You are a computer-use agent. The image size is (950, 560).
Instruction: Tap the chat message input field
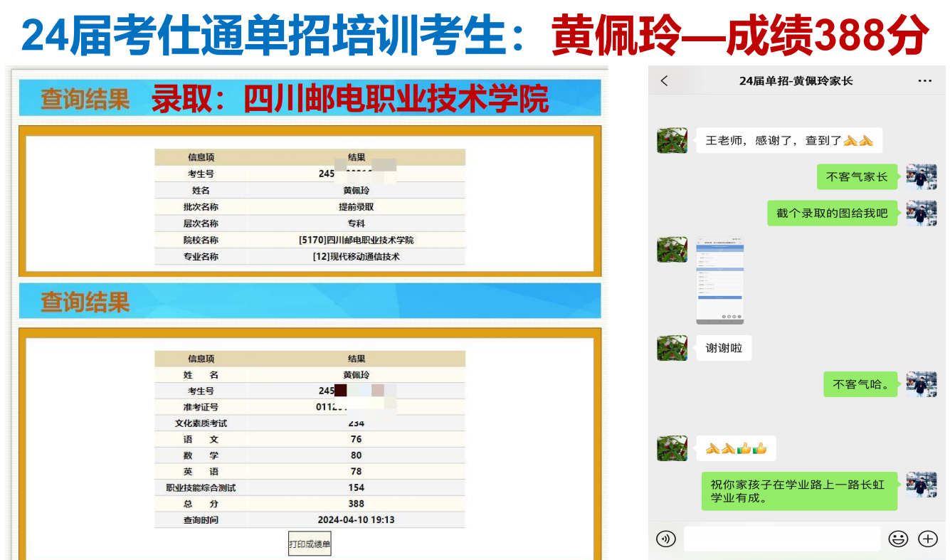tap(782, 539)
